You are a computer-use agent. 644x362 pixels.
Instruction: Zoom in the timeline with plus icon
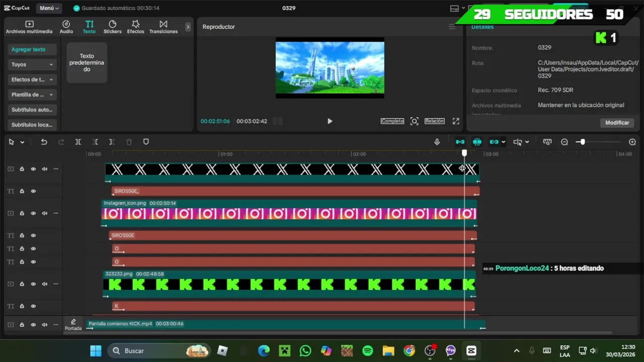point(632,142)
